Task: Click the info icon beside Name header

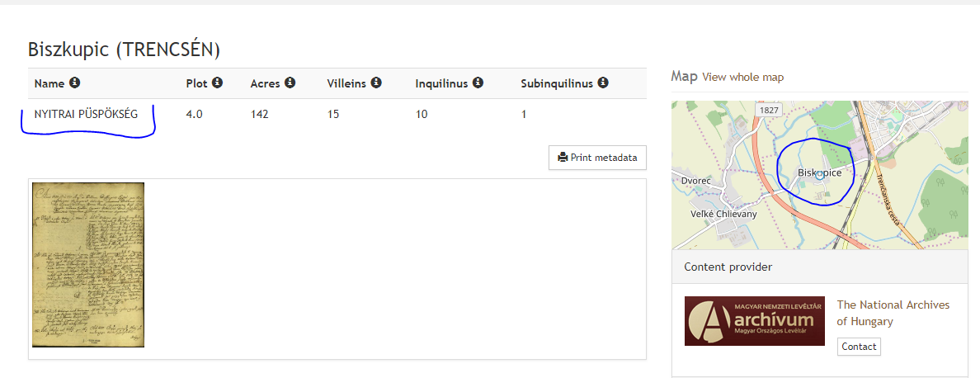Action: 75,83
